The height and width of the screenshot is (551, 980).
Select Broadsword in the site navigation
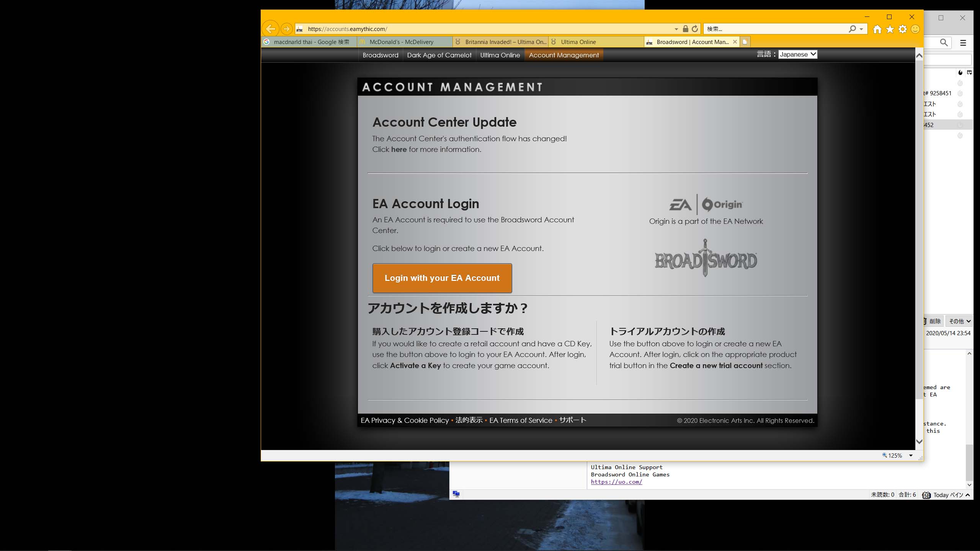point(381,55)
